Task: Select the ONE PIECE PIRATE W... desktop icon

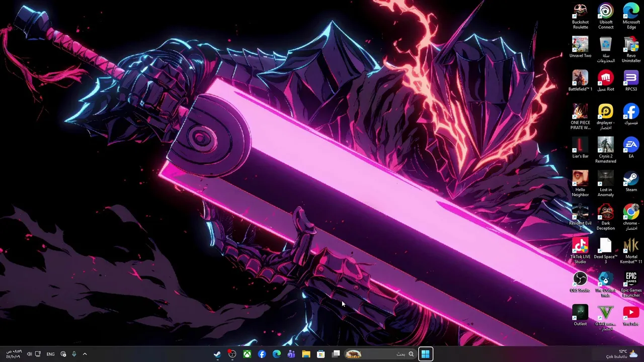Action: 580,117
